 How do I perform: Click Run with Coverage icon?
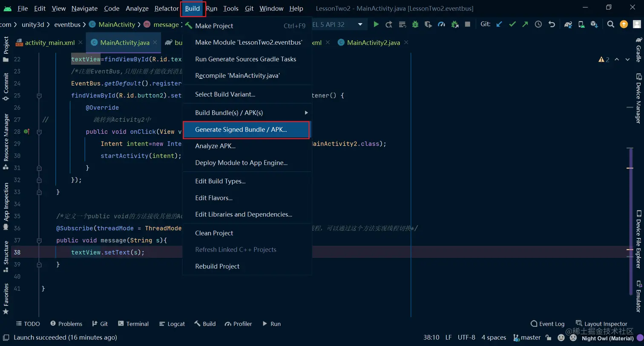point(428,24)
